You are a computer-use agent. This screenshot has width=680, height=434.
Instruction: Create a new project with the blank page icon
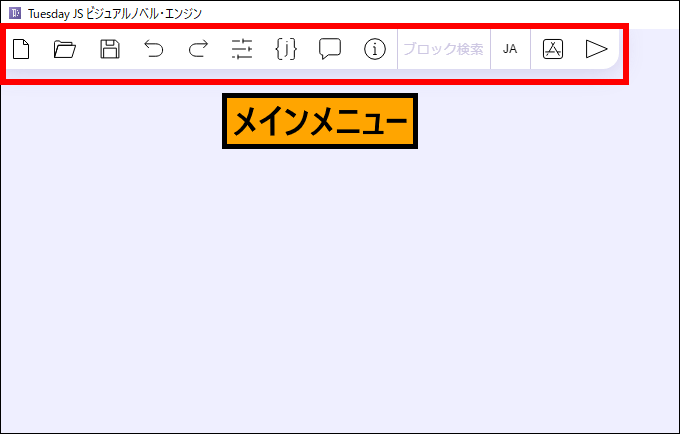(x=21, y=49)
